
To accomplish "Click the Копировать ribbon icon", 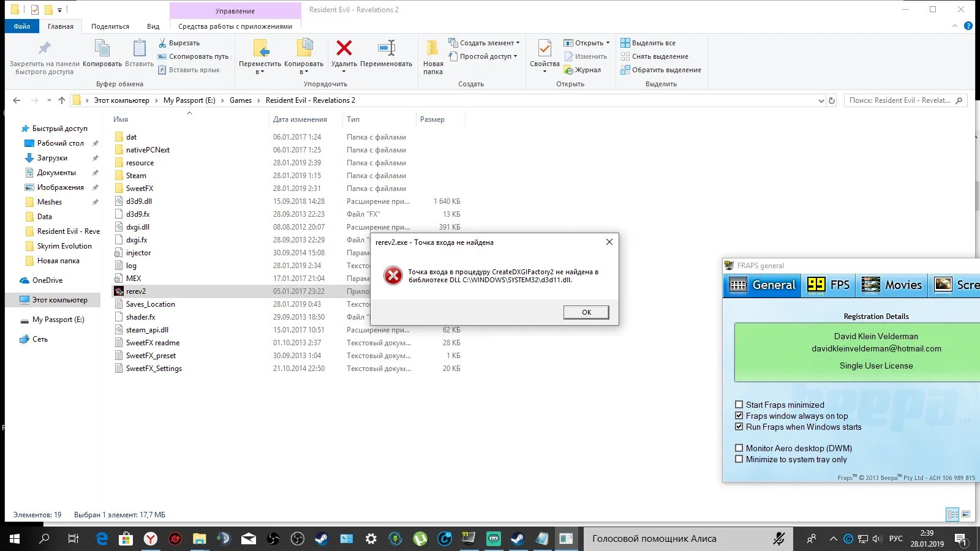I will pos(102,48).
